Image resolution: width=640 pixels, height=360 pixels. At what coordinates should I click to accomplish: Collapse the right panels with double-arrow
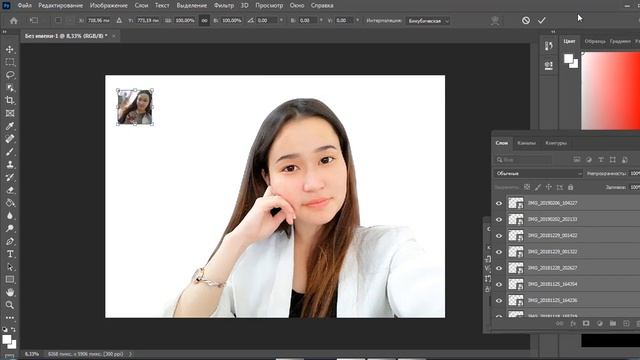pos(553,32)
